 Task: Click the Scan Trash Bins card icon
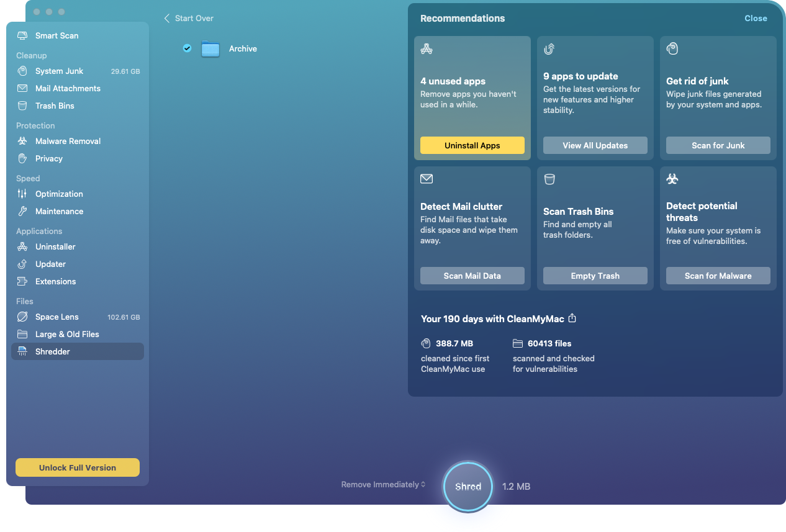pyautogui.click(x=549, y=179)
